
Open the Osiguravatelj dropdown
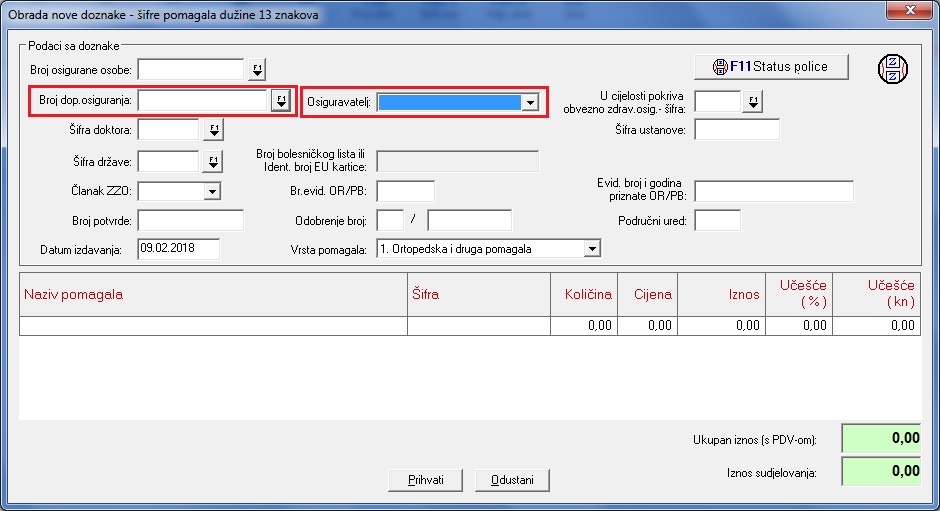point(530,103)
